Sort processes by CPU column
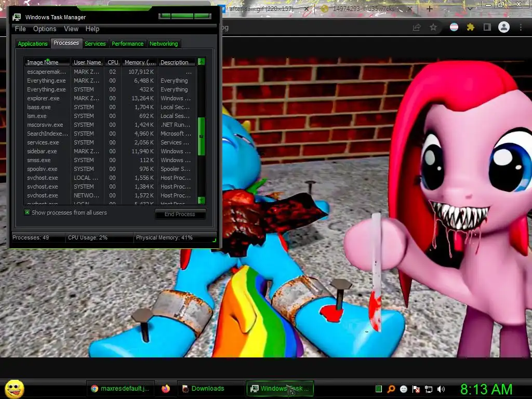 coord(113,62)
